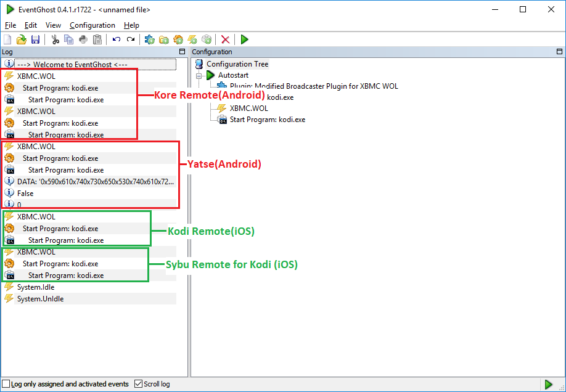Add a macro via gear toolbar icon
The image size is (566, 392).
178,39
